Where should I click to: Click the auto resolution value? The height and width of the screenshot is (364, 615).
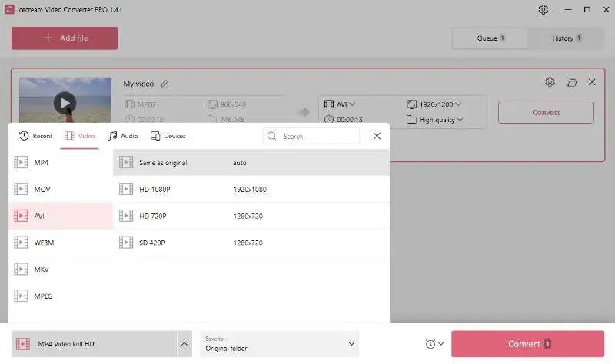240,163
